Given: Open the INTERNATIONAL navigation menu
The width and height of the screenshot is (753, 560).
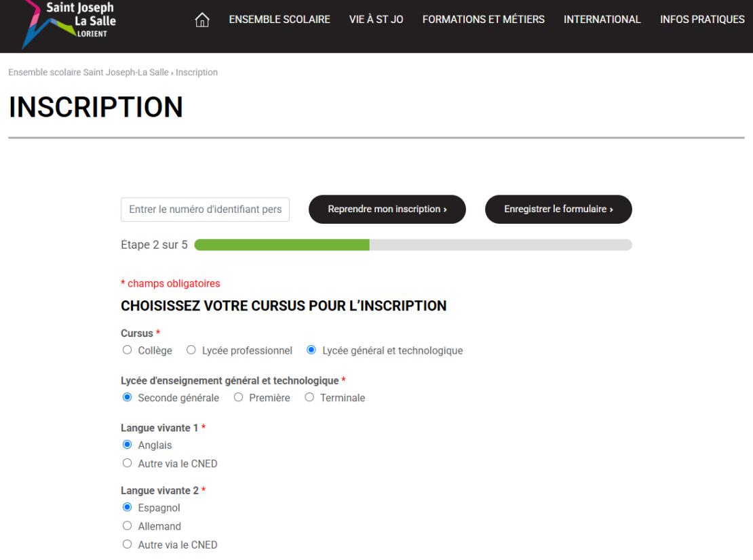Looking at the screenshot, I should click(602, 20).
